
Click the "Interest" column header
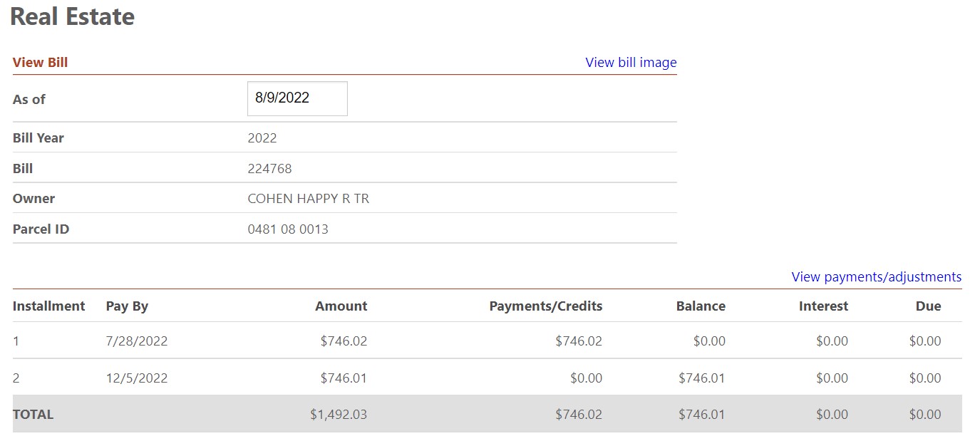(823, 306)
